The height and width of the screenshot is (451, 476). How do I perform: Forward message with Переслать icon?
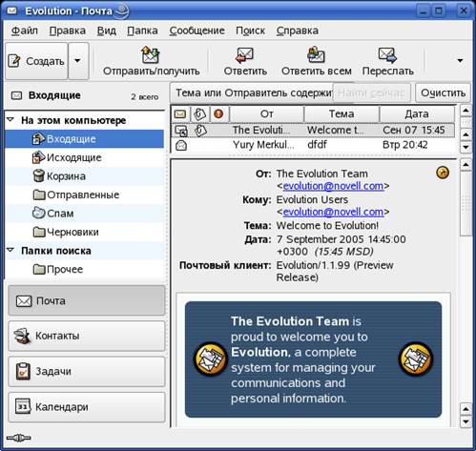point(387,54)
